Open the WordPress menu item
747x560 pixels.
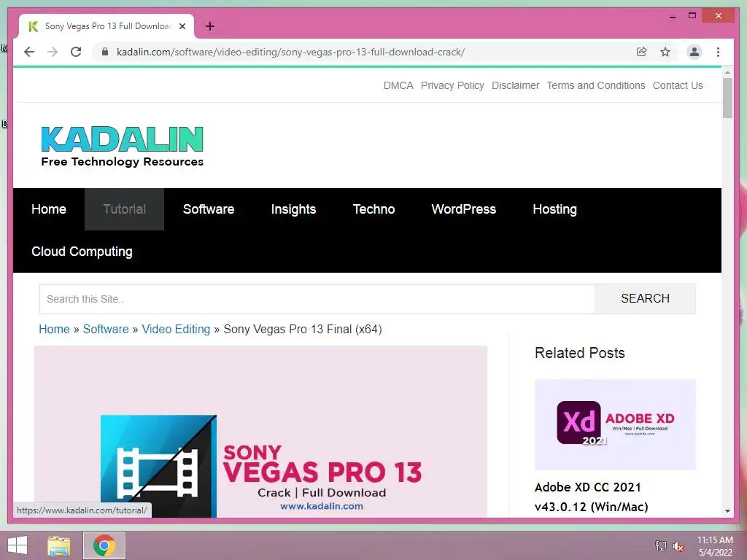pos(463,209)
